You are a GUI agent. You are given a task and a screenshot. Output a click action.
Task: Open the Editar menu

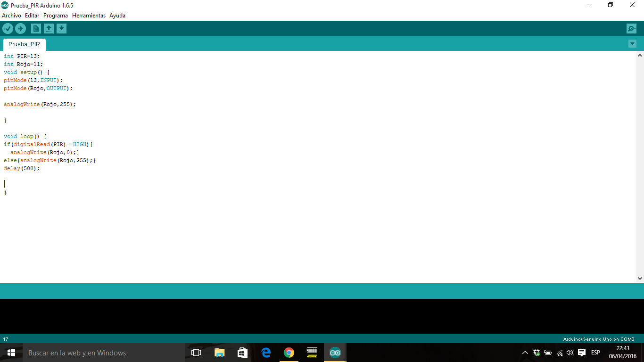(32, 16)
